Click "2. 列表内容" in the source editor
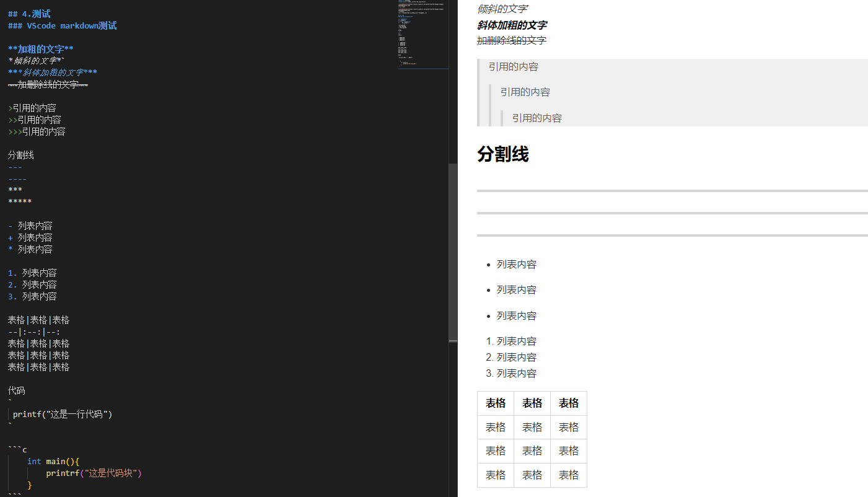The width and height of the screenshot is (868, 497). (32, 284)
